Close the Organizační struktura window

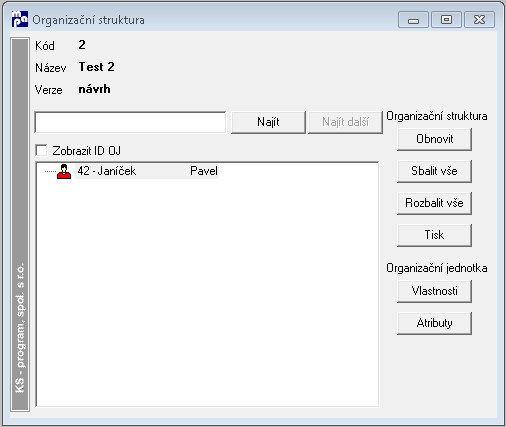(x=479, y=20)
